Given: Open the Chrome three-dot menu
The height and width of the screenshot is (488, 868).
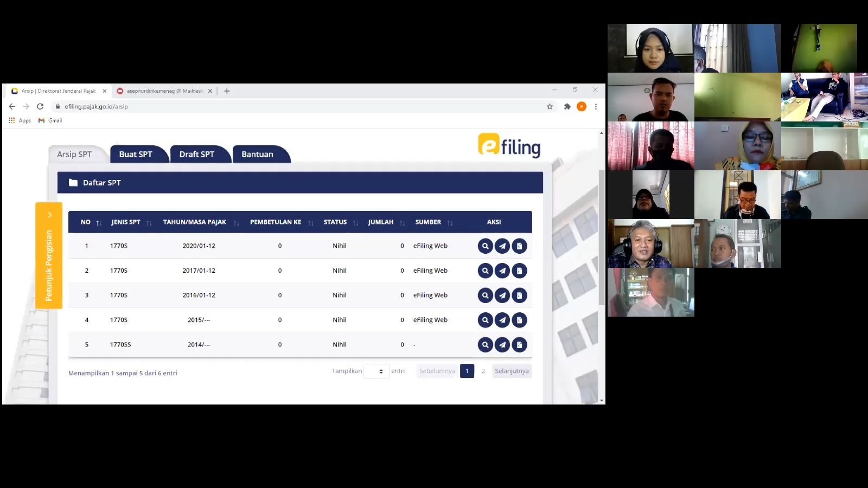Looking at the screenshot, I should [x=596, y=107].
